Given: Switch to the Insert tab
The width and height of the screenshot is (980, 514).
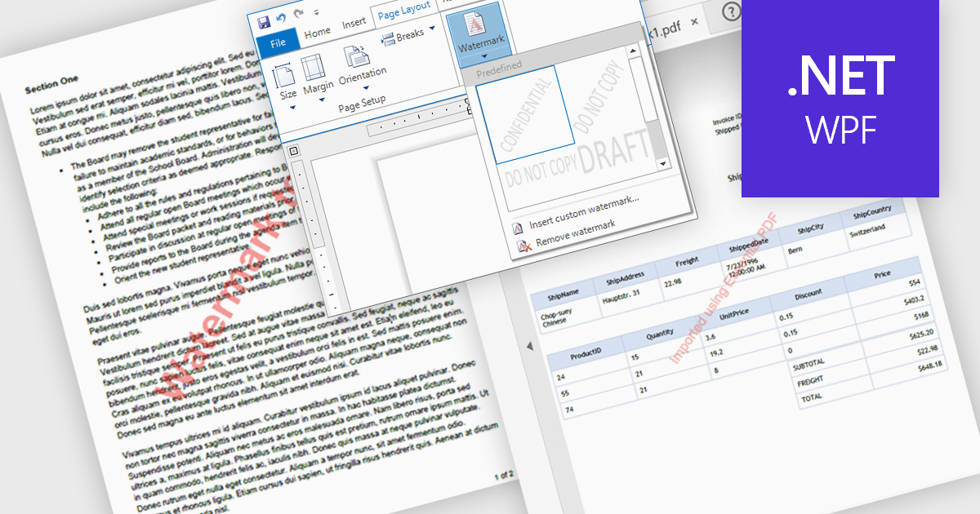Looking at the screenshot, I should click(x=354, y=21).
